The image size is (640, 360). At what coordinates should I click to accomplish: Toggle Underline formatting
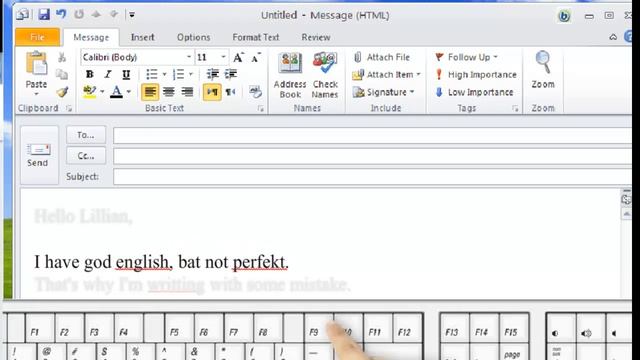coord(126,74)
